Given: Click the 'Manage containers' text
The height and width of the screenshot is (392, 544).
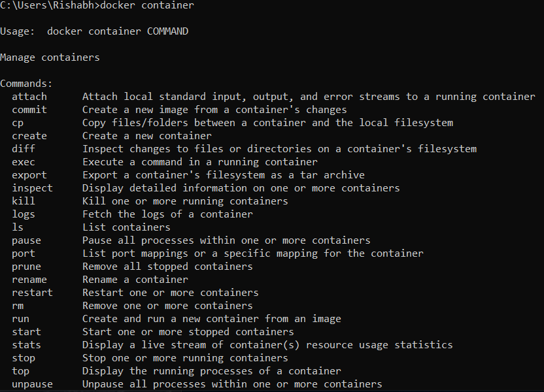Looking at the screenshot, I should tap(50, 57).
